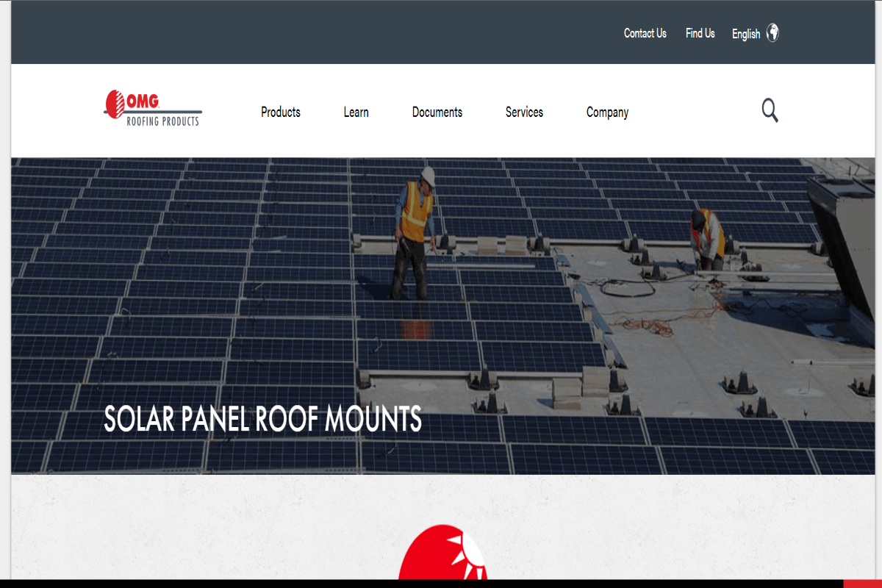Screen dimensions: 882x588
Task: Select the Documents menu item
Action: pyautogui.click(x=437, y=112)
